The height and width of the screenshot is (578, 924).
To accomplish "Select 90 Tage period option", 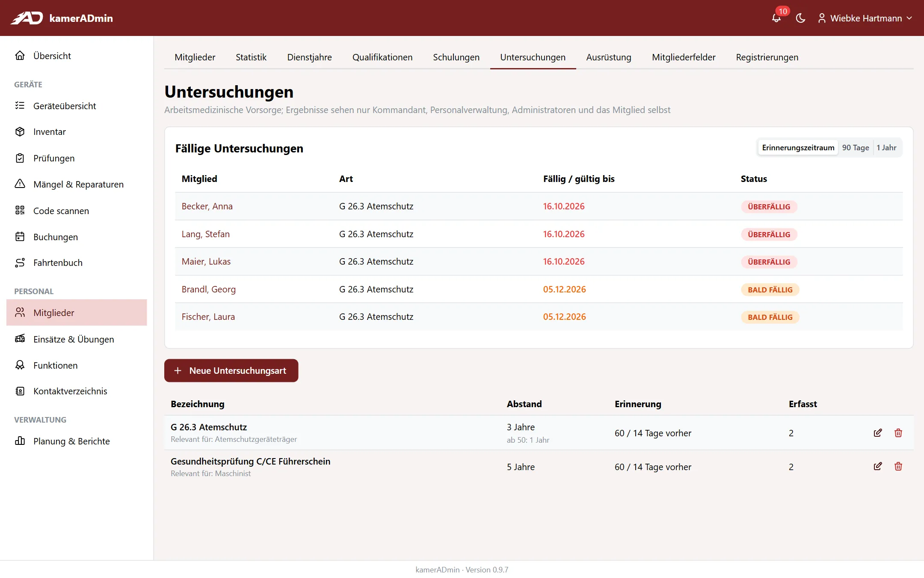I will [856, 148].
